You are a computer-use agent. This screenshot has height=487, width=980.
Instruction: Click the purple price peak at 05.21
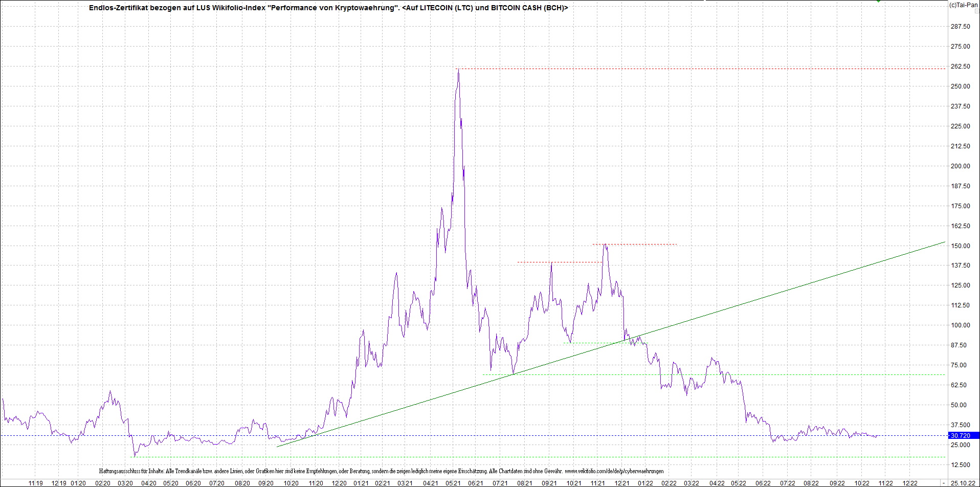click(458, 71)
